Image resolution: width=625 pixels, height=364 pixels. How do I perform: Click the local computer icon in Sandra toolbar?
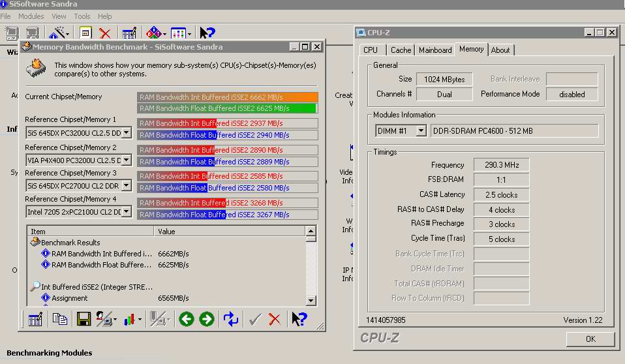pos(12,33)
